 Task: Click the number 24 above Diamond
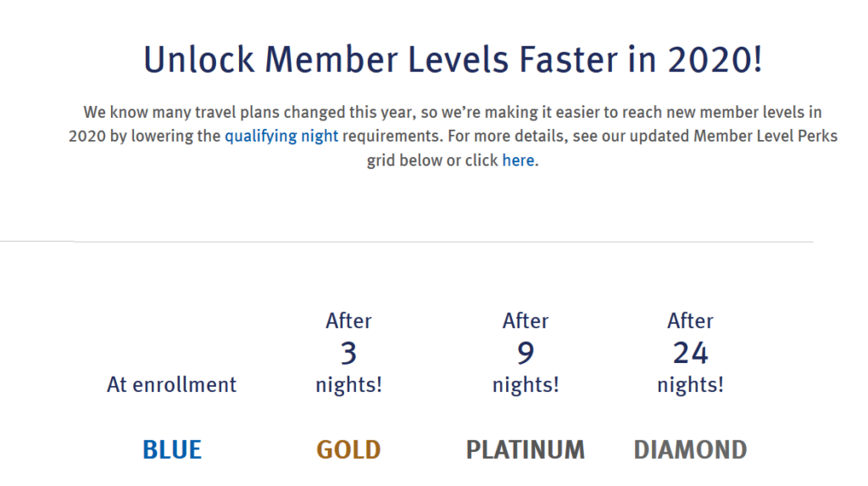point(690,353)
